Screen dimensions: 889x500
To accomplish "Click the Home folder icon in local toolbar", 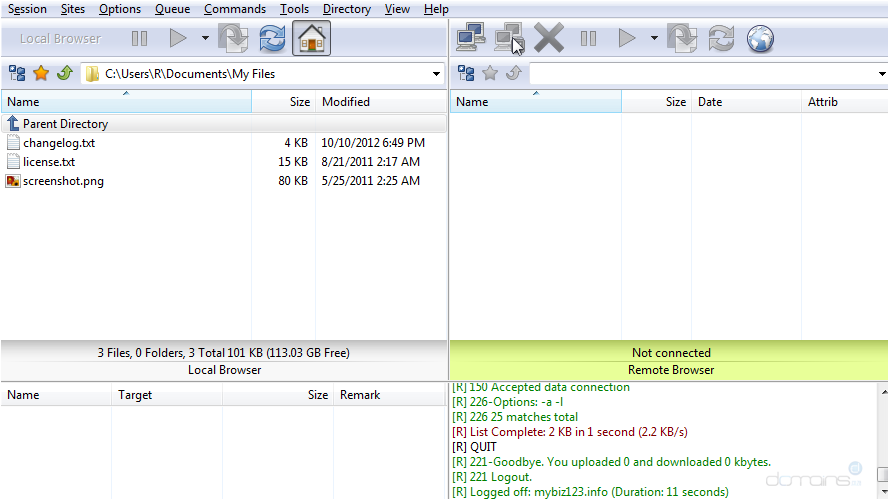I will point(312,39).
